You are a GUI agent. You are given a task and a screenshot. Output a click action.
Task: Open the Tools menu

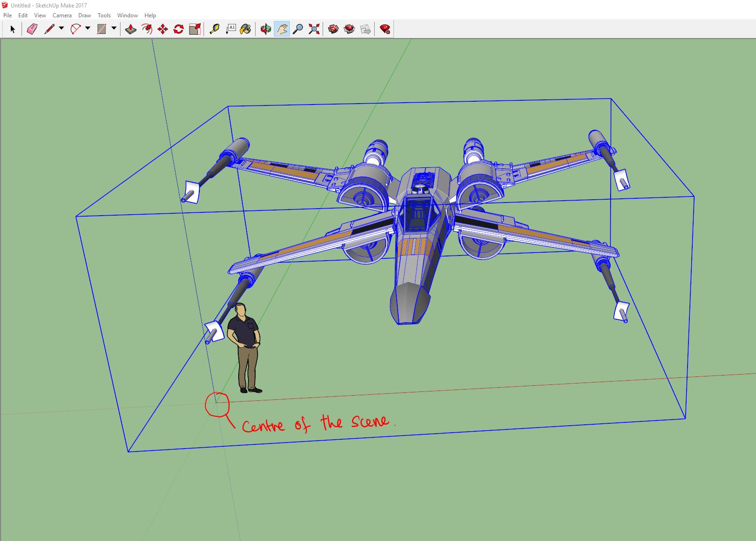104,15
